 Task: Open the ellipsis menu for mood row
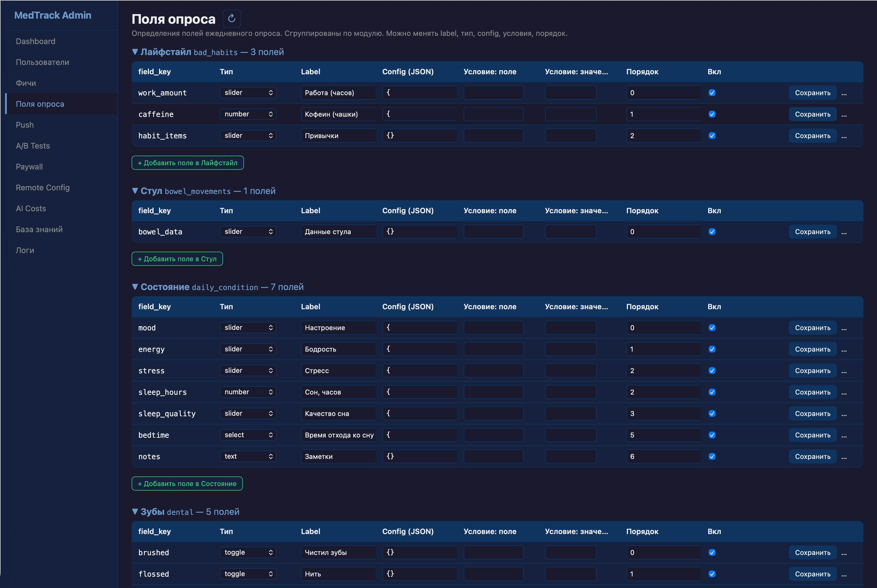(844, 328)
